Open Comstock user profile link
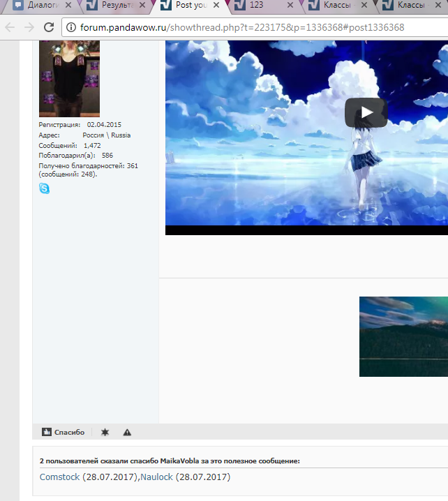The height and width of the screenshot is (501, 448). point(59,477)
